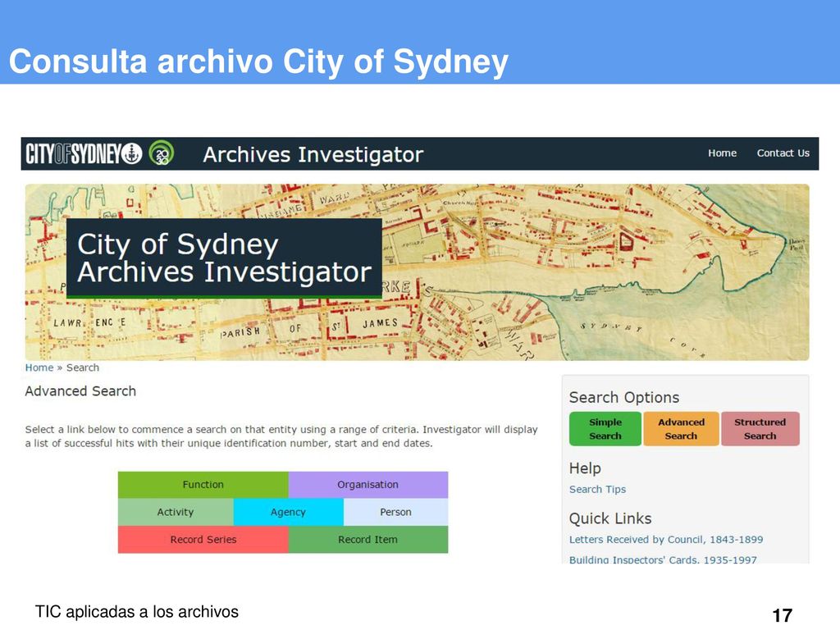Open the Home navigation link

pyautogui.click(x=722, y=153)
